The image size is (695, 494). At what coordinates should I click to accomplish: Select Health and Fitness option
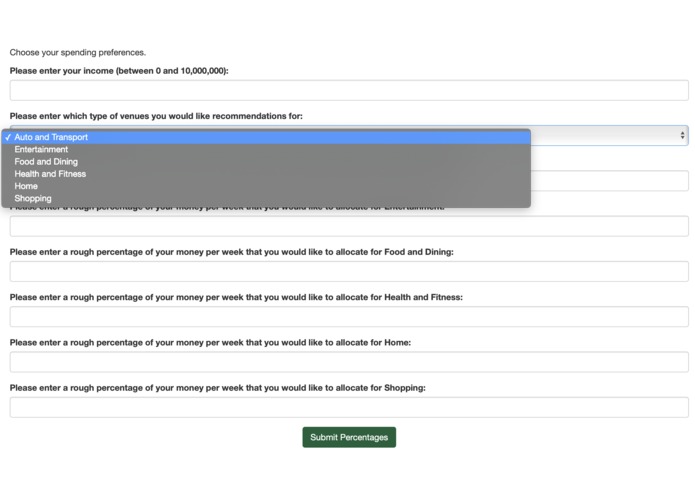pos(266,174)
